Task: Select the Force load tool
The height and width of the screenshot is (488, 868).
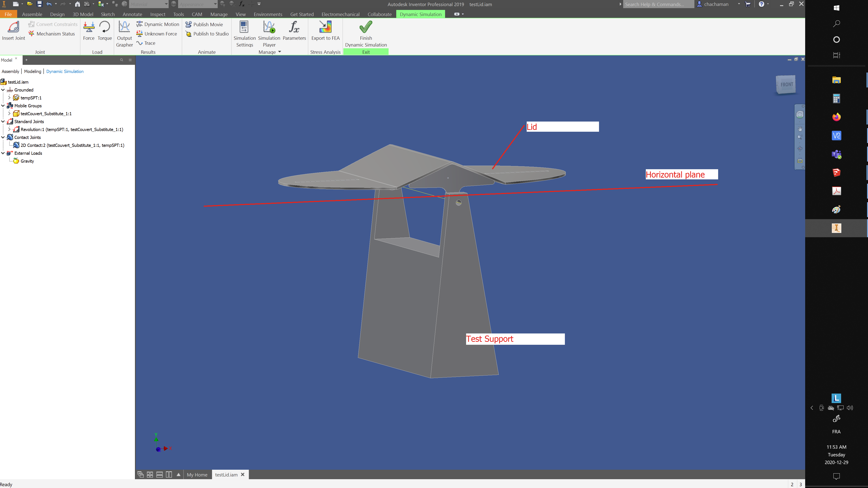Action: click(x=89, y=31)
